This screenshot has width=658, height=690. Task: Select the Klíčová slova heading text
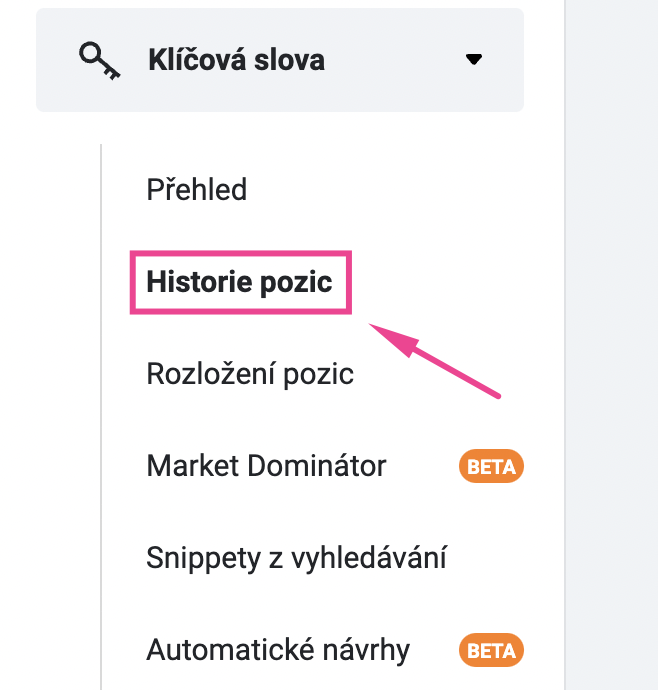(x=236, y=60)
